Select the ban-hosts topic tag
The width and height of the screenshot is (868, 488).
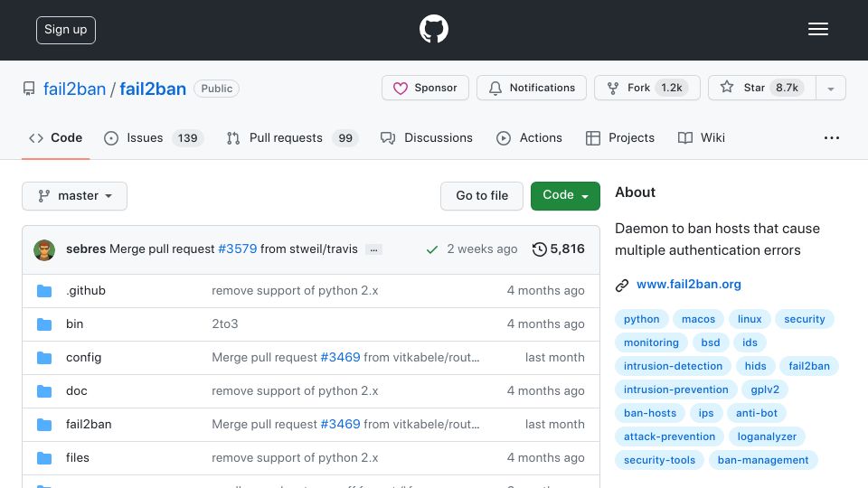coord(650,413)
